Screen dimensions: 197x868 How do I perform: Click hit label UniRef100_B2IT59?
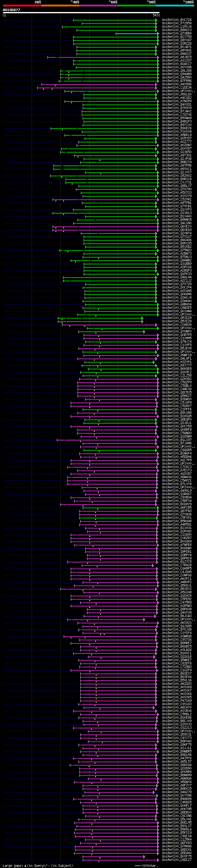[x=177, y=37]
